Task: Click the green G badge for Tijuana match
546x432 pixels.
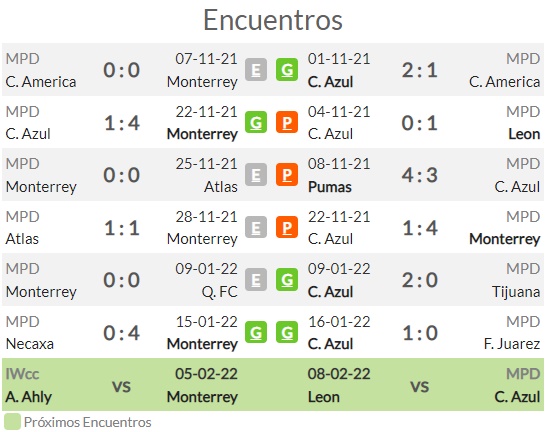Action: click(x=287, y=280)
